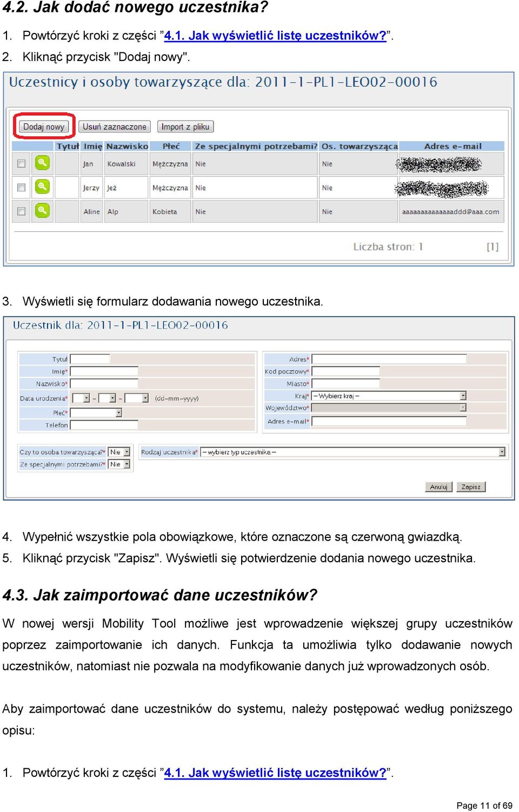Viewport: 519px width, 812px height.
Task: Focus the Miasto input field
Action: point(346,383)
